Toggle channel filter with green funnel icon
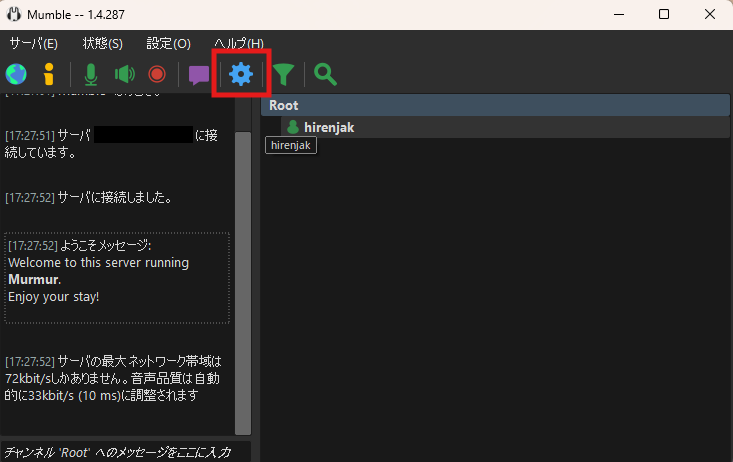The height and width of the screenshot is (462, 733). tap(283, 74)
